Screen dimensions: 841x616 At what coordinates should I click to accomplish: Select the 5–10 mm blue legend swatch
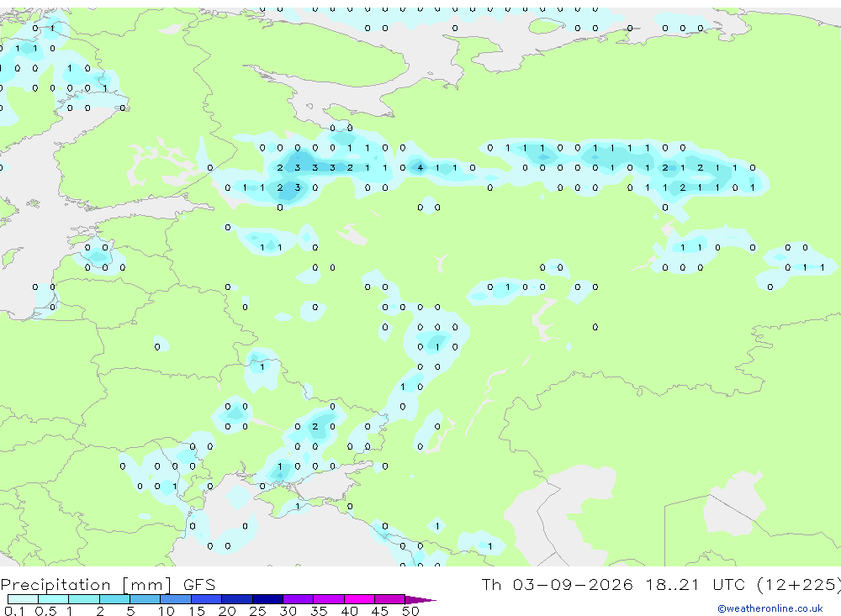click(x=145, y=599)
